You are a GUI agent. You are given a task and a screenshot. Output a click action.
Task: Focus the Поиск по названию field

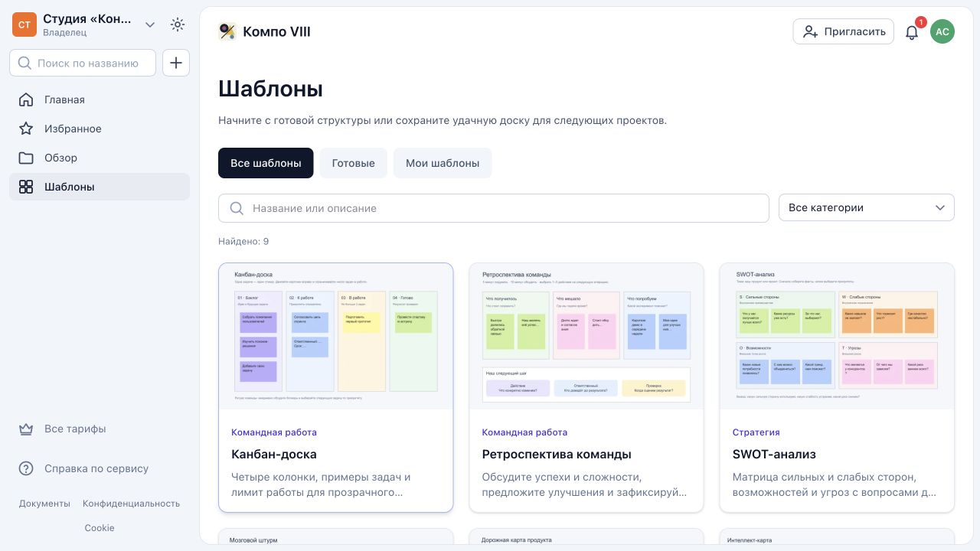click(x=83, y=63)
